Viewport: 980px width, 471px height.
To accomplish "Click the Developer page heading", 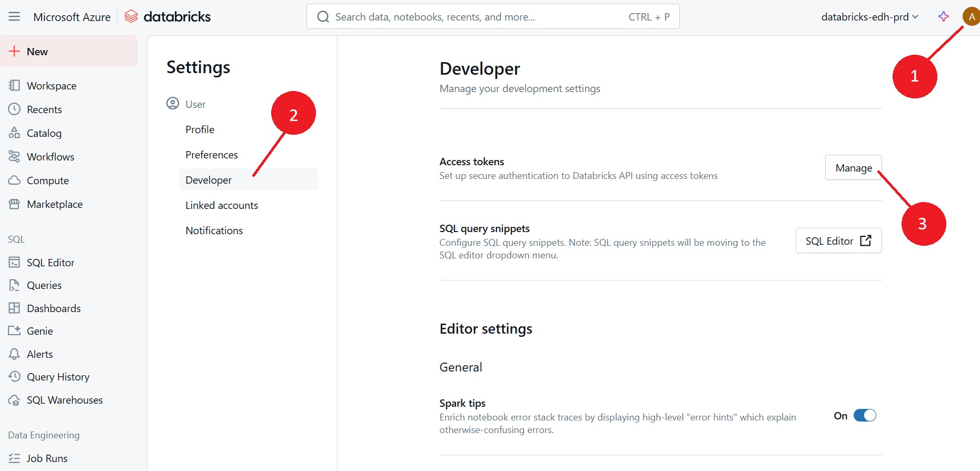I will 480,69.
